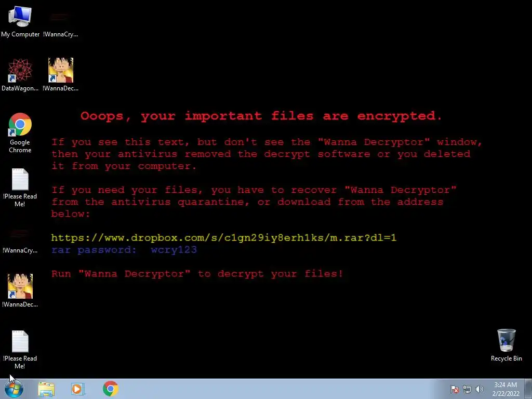Select the !WannaDec shortcut beside DataWagon

[60, 75]
